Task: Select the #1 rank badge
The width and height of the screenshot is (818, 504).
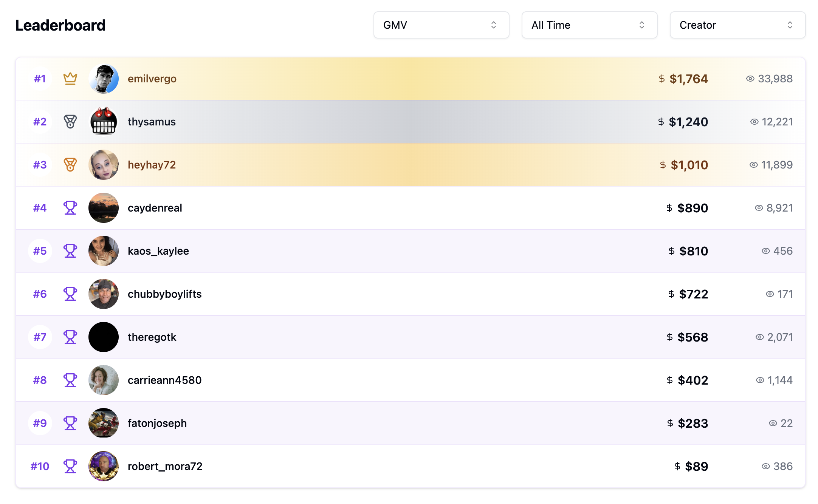Action: (x=40, y=79)
